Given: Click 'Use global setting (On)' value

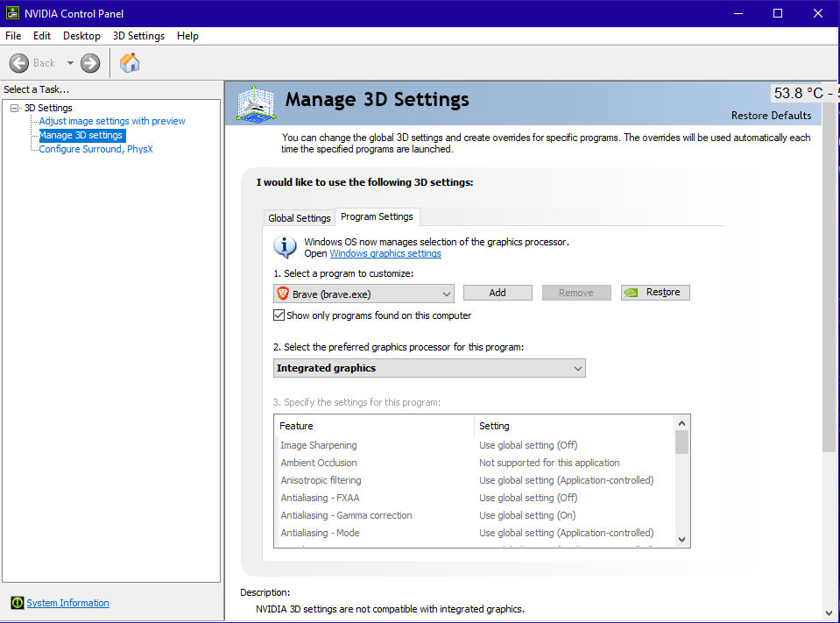Looking at the screenshot, I should [x=527, y=515].
